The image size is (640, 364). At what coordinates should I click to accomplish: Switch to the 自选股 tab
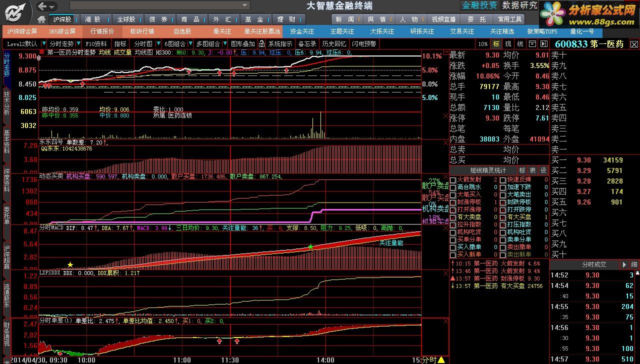182,31
